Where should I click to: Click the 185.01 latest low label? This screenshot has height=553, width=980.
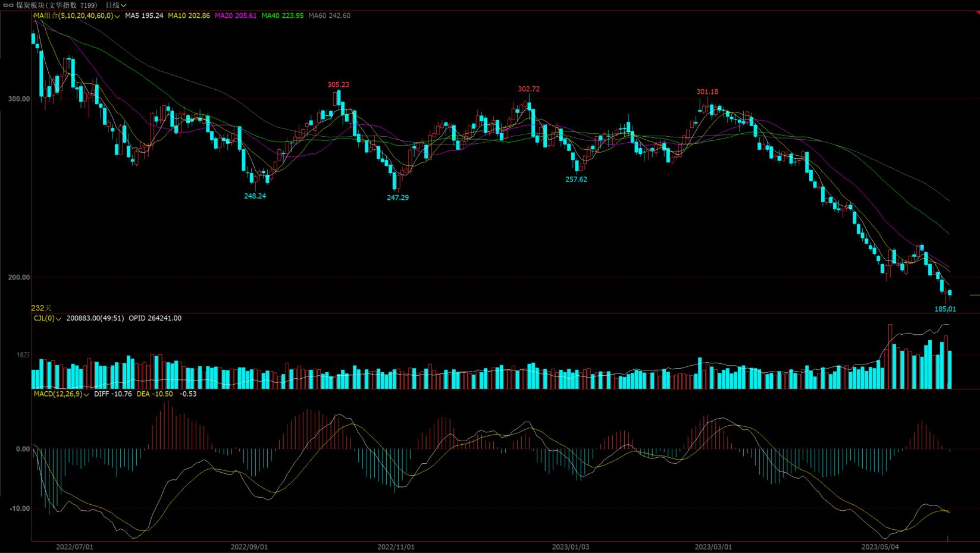(945, 309)
